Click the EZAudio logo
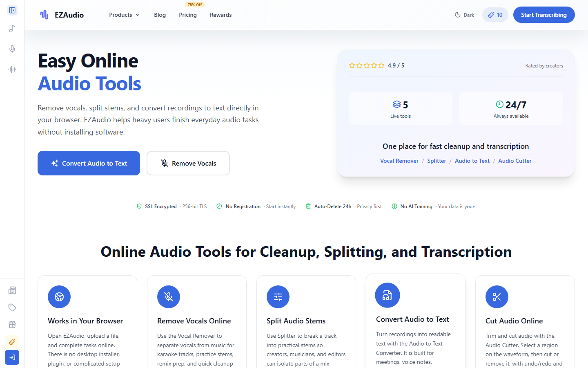The height and width of the screenshot is (368, 588). point(62,15)
